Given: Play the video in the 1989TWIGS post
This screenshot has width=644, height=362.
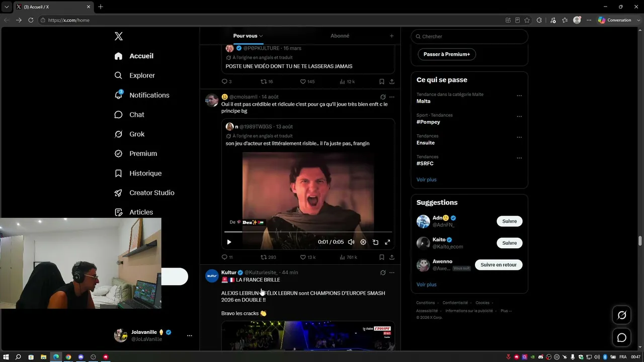Looking at the screenshot, I should click(229, 242).
